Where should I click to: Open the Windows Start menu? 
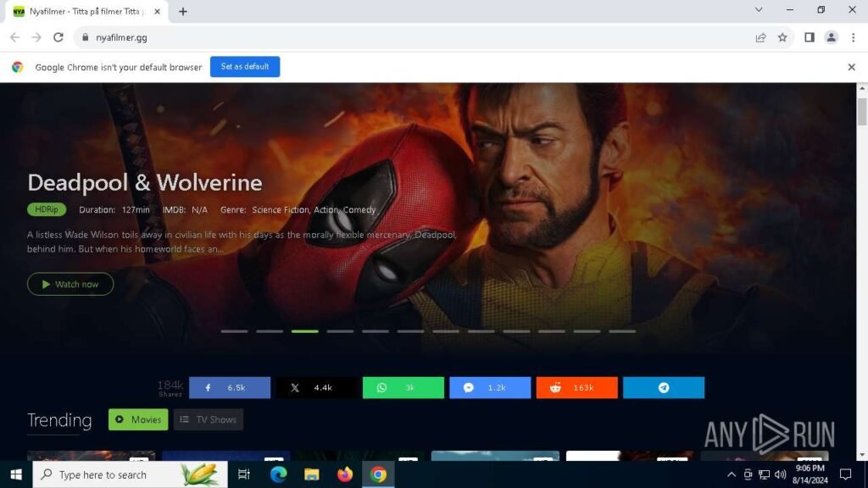(16, 474)
